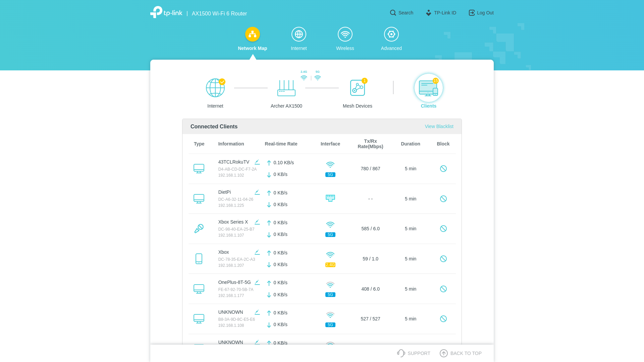Click the 5G interface badge for UNKNOWN device

pos(330,324)
